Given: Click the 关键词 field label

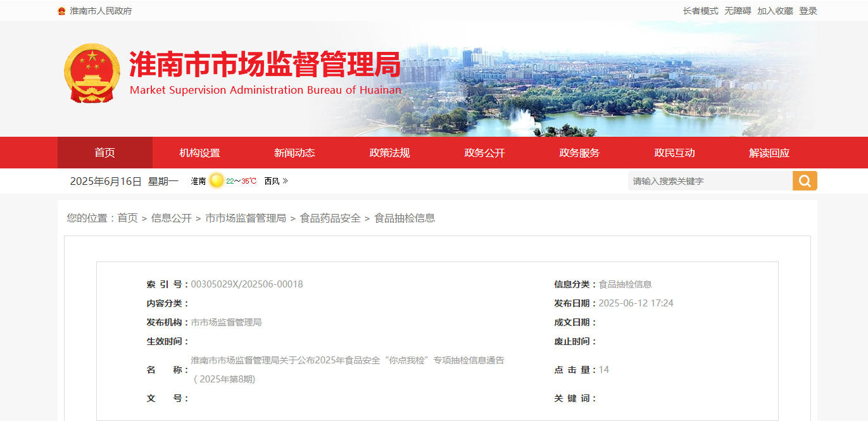Looking at the screenshot, I should click(x=575, y=398).
